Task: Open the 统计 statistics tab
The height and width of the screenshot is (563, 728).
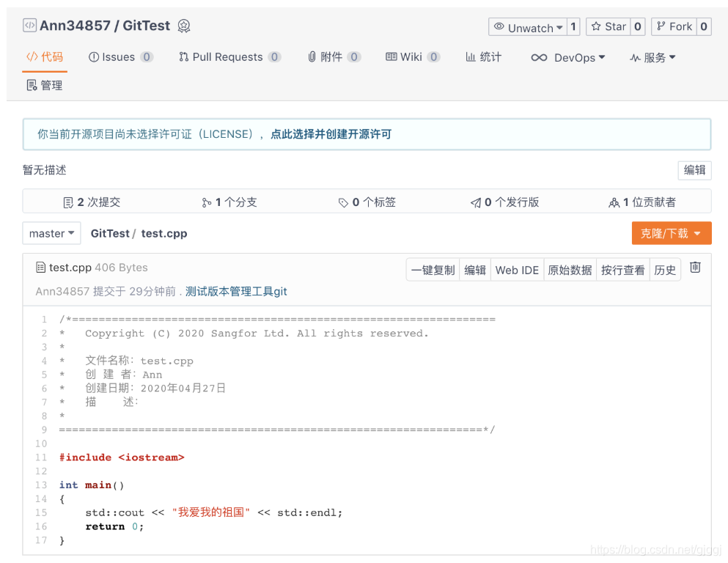Action: click(x=484, y=57)
